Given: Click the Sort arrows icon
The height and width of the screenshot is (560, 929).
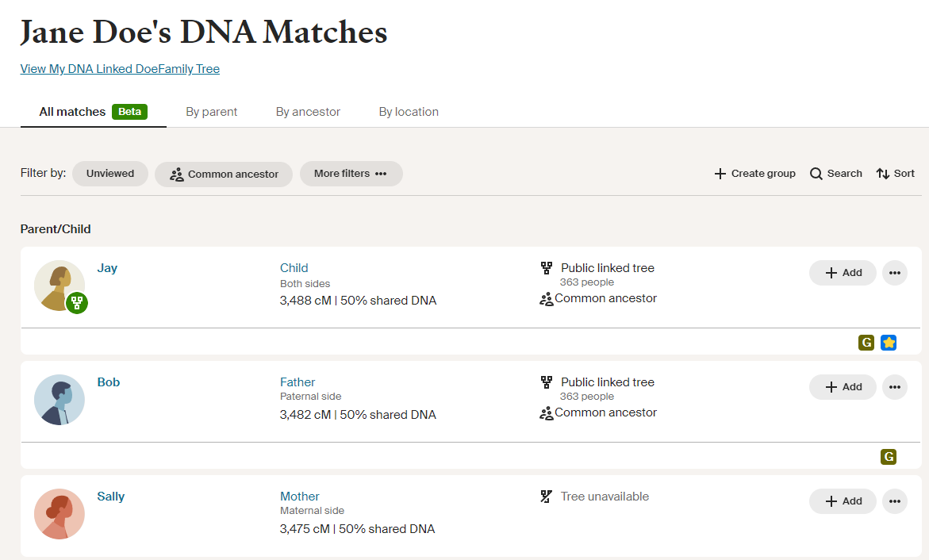Looking at the screenshot, I should (x=884, y=173).
